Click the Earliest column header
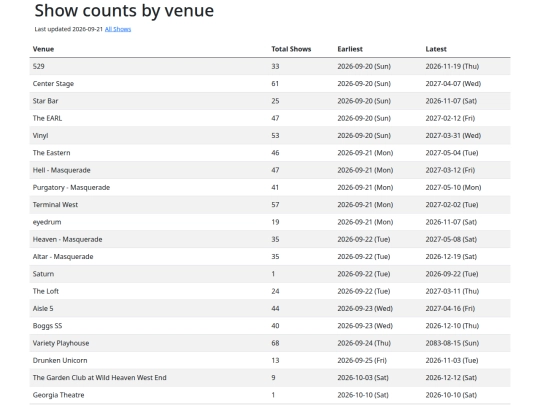The height and width of the screenshot is (405, 540). coord(350,49)
